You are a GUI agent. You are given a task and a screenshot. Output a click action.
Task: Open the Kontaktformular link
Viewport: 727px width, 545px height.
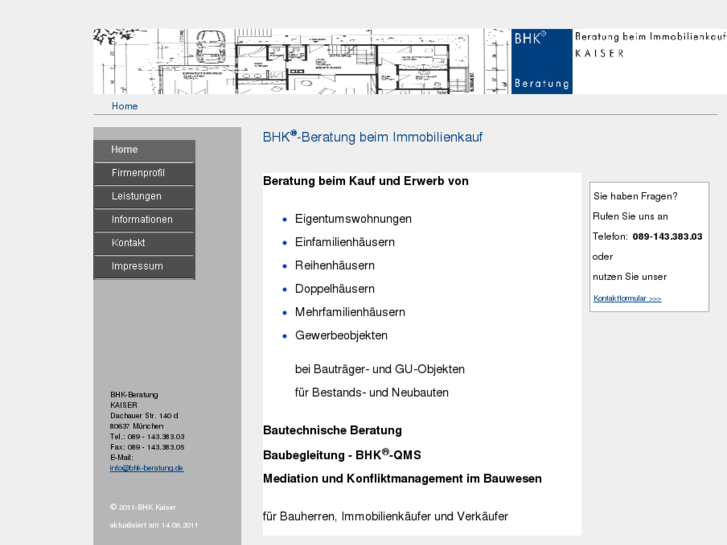click(x=627, y=298)
